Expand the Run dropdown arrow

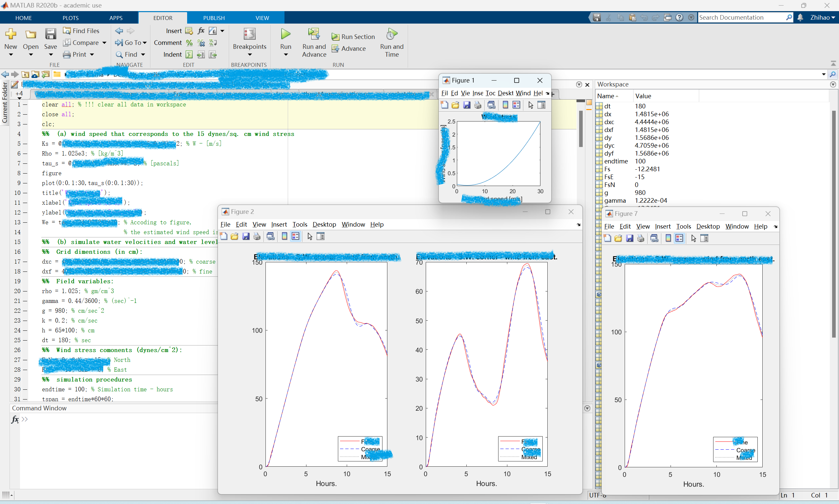click(x=285, y=55)
